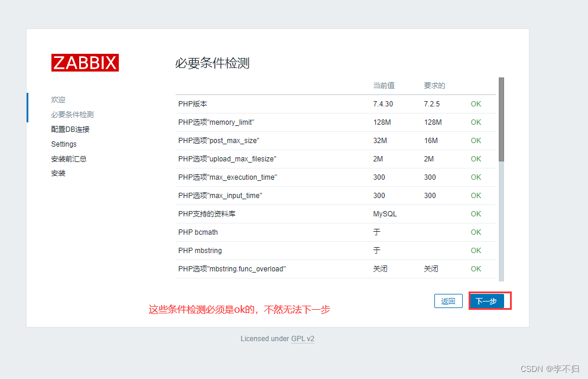Select the PHP版本 row label
The height and width of the screenshot is (379, 588).
coord(193,104)
